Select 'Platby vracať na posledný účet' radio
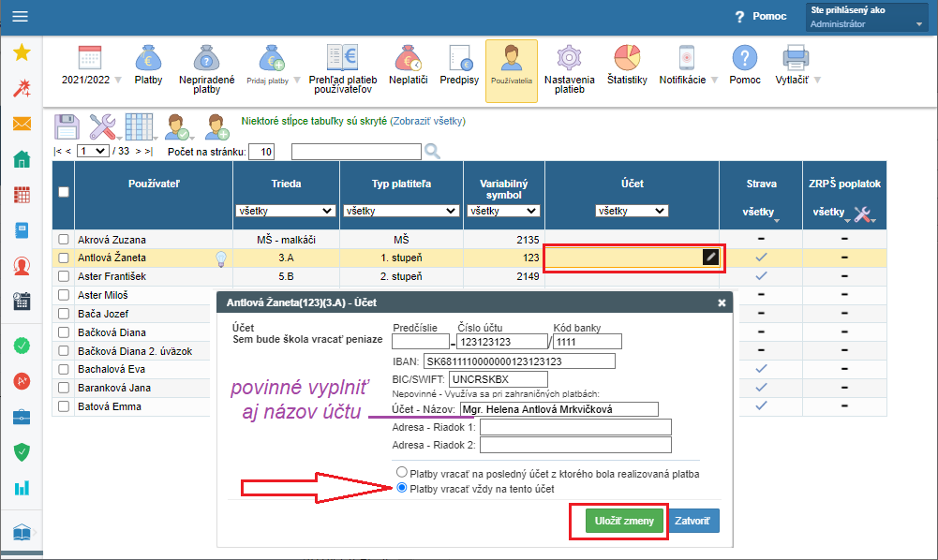938x560 pixels. point(402,473)
